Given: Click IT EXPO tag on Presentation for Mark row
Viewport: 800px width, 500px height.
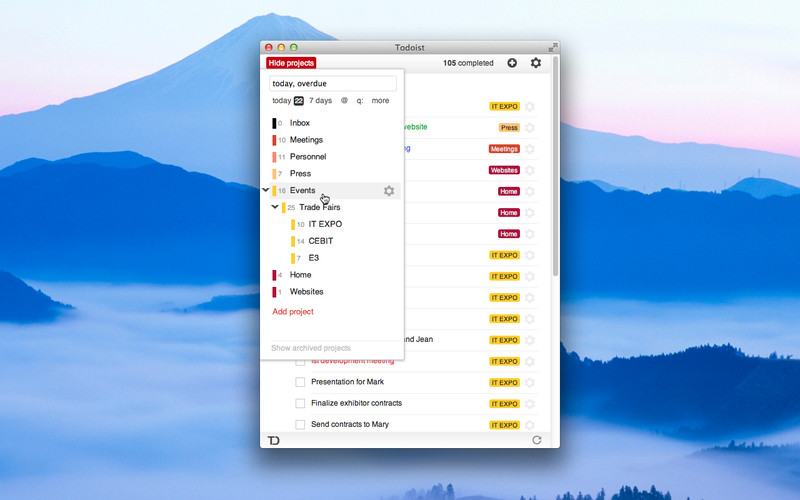Looking at the screenshot, I should point(505,382).
